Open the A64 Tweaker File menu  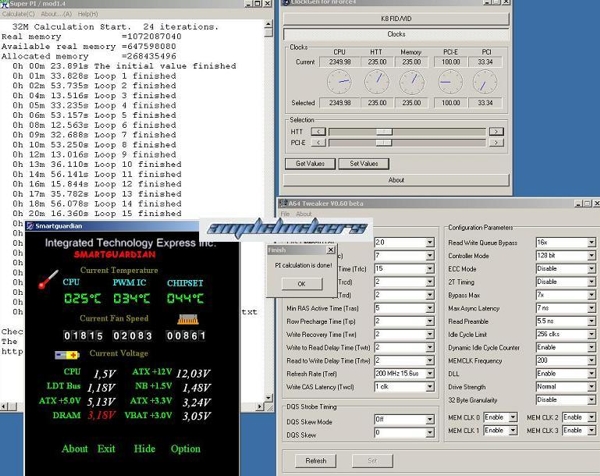point(285,214)
